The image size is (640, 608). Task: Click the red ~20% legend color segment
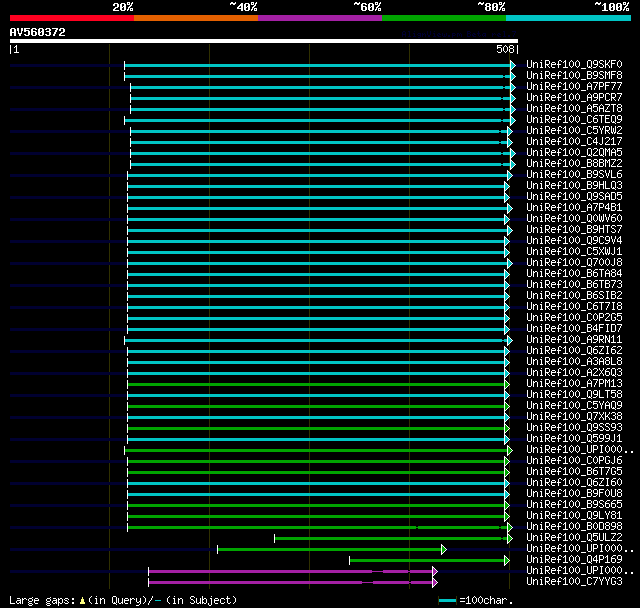(x=71, y=18)
